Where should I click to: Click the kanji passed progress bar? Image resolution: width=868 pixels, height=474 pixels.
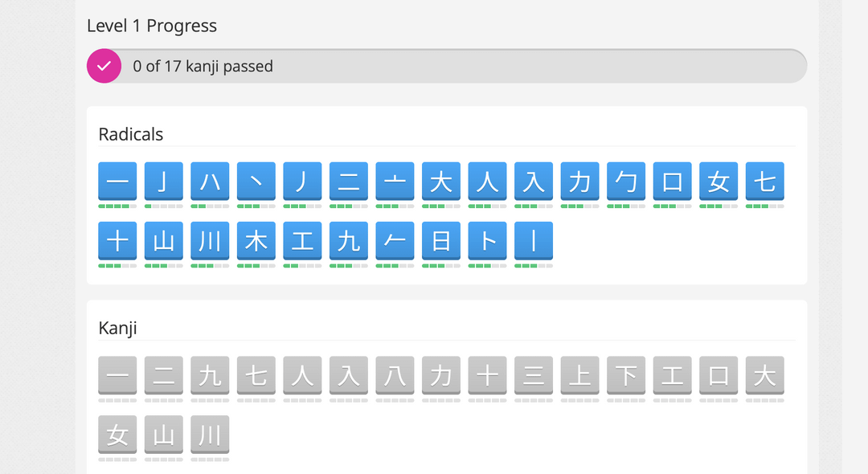447,66
